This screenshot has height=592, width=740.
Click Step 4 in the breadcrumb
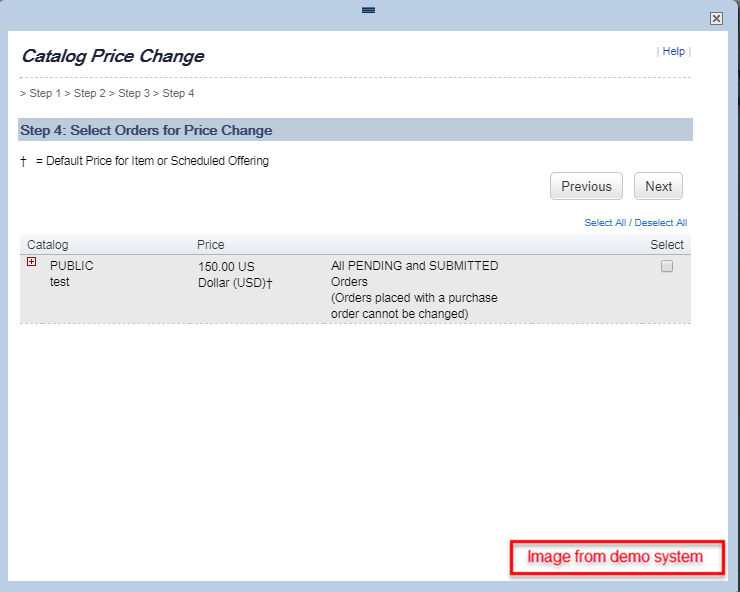point(178,93)
